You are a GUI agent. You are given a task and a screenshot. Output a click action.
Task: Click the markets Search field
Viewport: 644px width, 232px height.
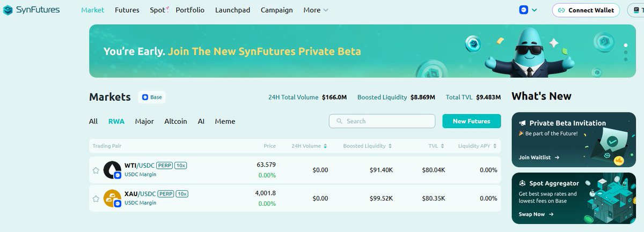pos(382,121)
